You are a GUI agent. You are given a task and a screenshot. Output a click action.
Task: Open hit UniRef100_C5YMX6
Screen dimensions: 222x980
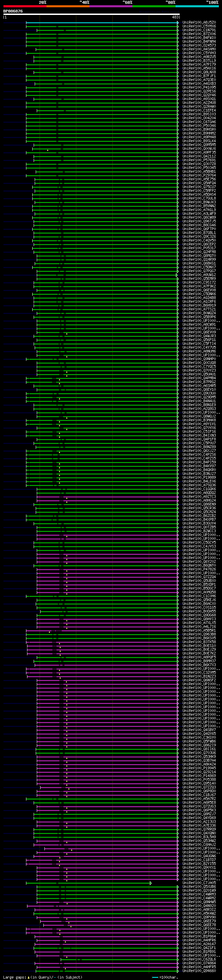[199, 26]
